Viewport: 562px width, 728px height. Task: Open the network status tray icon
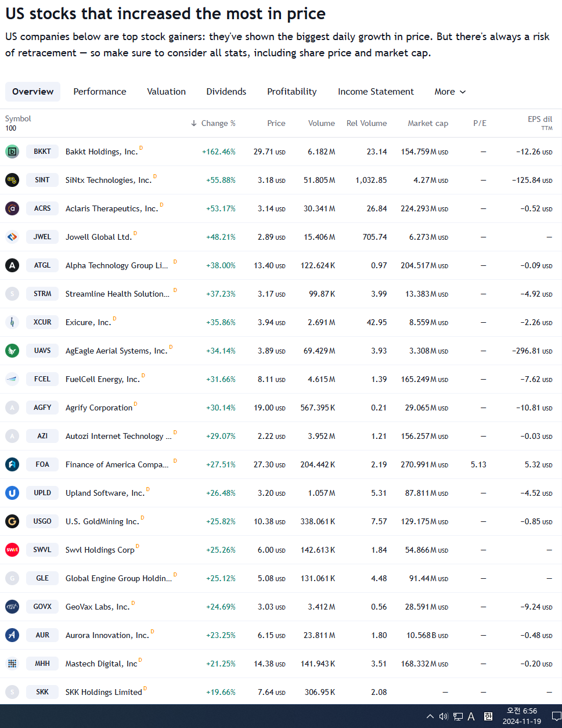pos(458,716)
